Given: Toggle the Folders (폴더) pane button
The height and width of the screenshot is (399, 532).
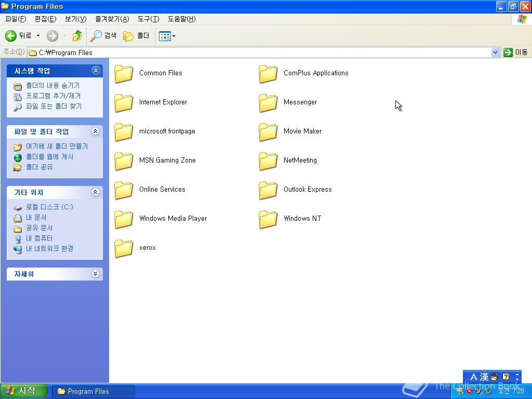Looking at the screenshot, I should (x=136, y=36).
